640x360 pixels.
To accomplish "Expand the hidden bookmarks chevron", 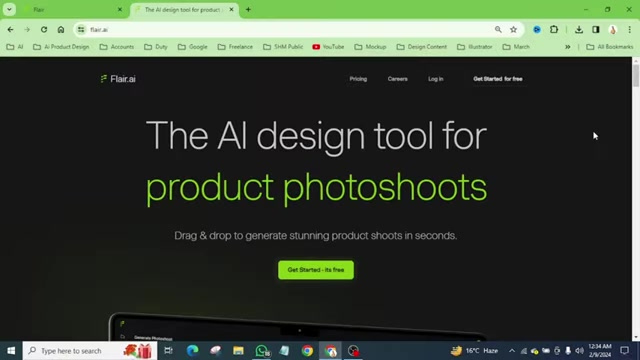I will click(567, 47).
